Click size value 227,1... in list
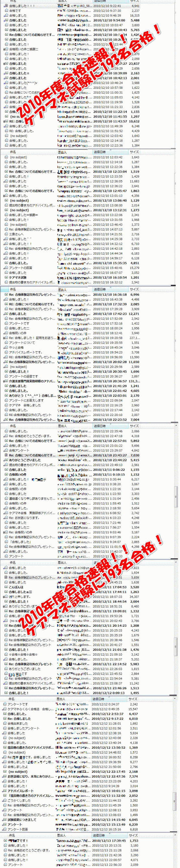Image resolution: width=180 pixels, height=868 pixels. pos(135,338)
